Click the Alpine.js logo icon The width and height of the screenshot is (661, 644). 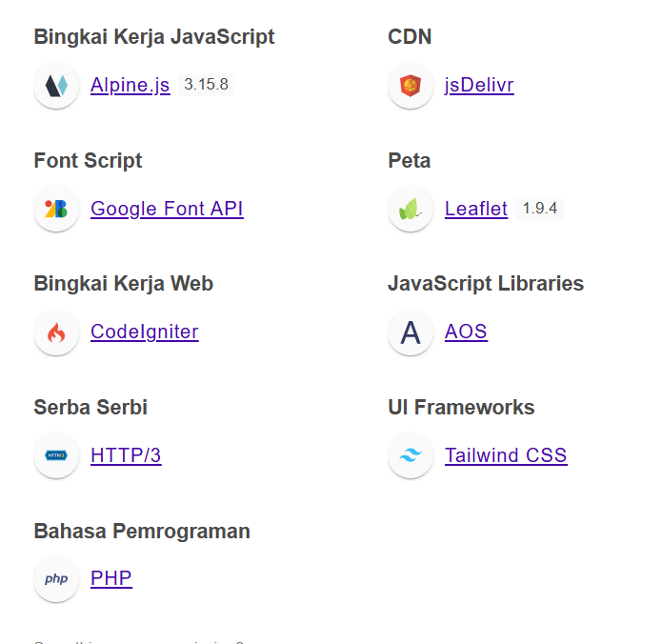click(56, 86)
